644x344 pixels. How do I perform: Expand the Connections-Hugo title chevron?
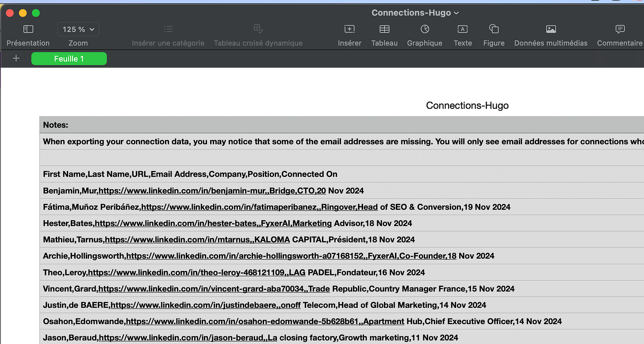[456, 13]
